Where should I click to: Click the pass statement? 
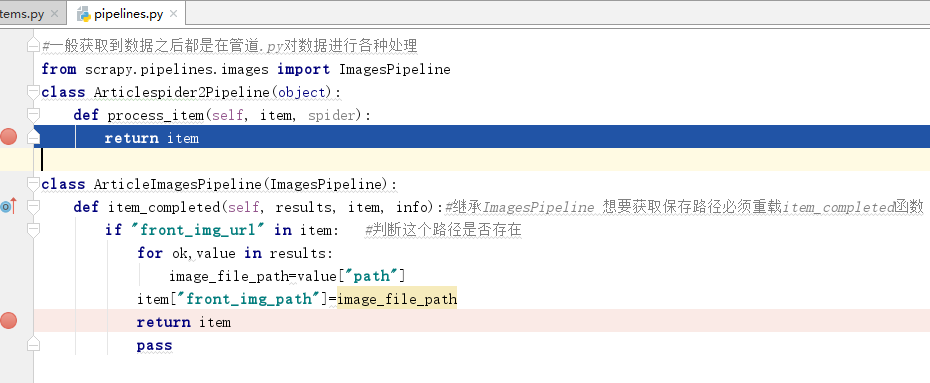[x=154, y=345]
